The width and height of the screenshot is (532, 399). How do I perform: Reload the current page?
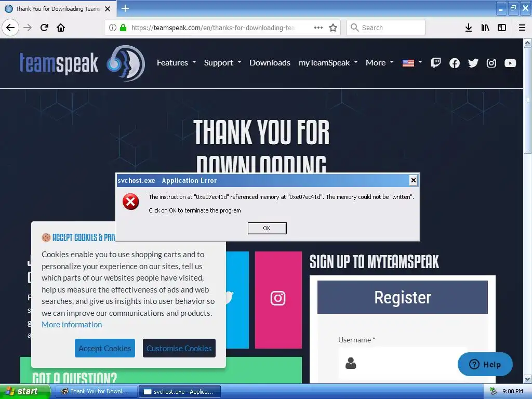click(x=44, y=28)
